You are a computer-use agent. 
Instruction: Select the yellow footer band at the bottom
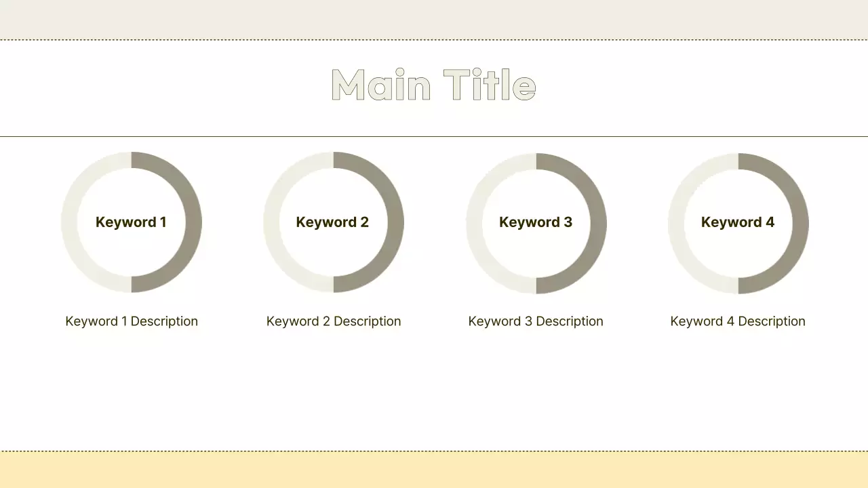(x=434, y=470)
